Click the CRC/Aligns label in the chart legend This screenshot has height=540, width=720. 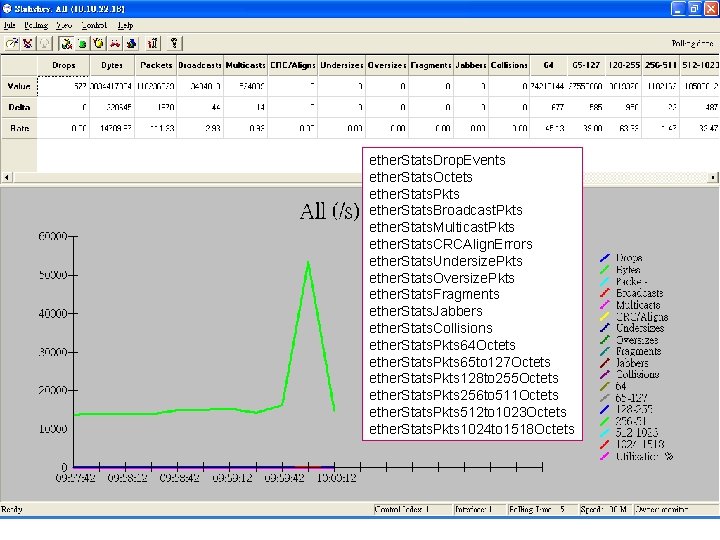pyautogui.click(x=641, y=317)
